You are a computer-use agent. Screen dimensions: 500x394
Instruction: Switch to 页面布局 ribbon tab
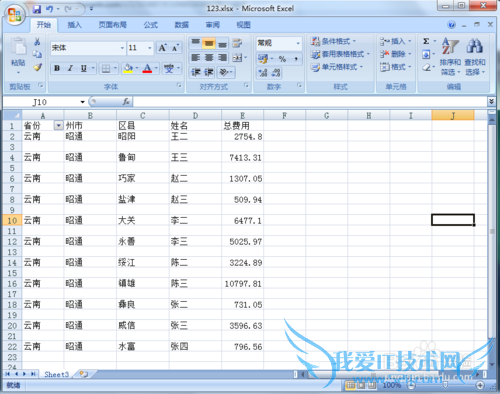112,25
